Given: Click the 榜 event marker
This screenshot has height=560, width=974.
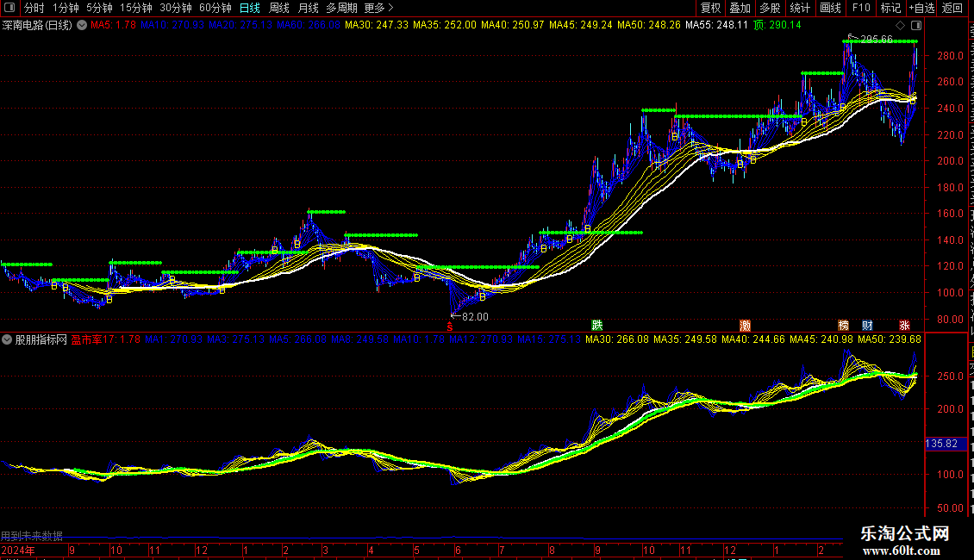Looking at the screenshot, I should point(844,326).
